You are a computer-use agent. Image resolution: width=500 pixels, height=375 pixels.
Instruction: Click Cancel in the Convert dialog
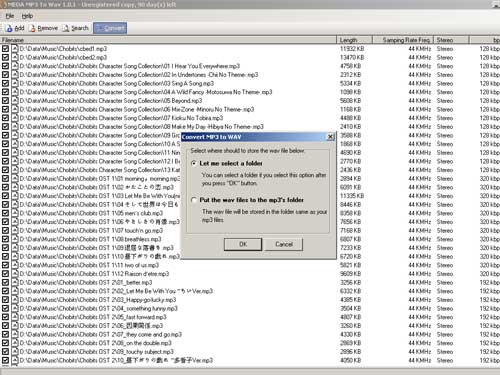tap(284, 244)
